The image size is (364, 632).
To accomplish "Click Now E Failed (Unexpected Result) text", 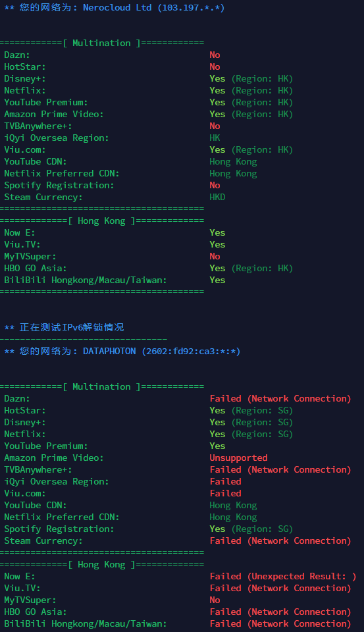I will pyautogui.click(x=283, y=577).
